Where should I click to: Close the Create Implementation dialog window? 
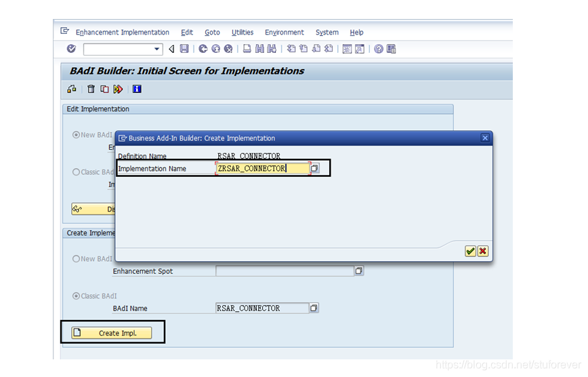(485, 138)
